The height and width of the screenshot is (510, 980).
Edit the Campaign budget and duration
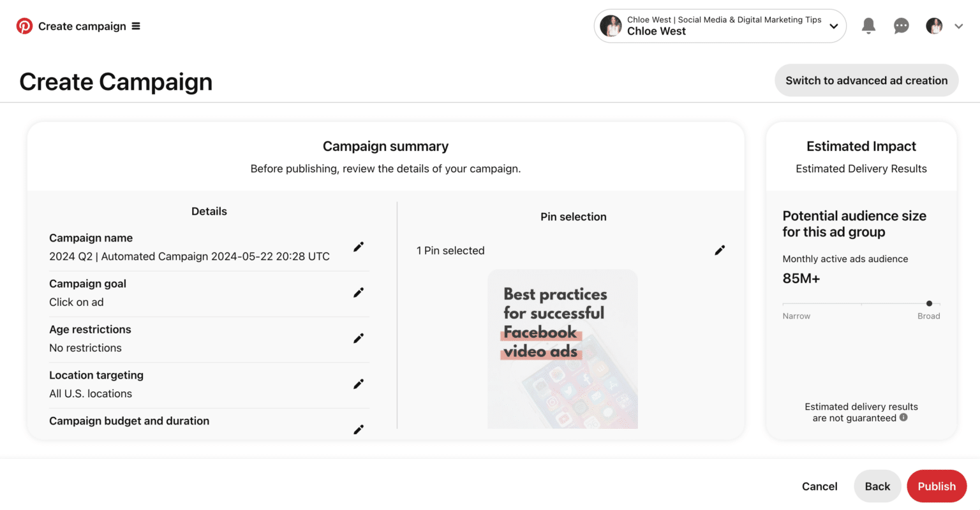(x=359, y=429)
